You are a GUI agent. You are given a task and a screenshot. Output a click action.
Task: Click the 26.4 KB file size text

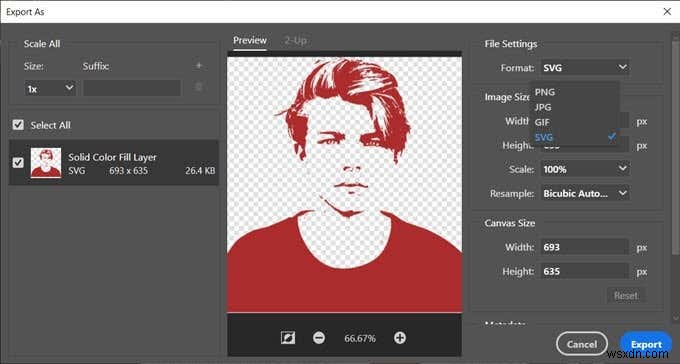(x=200, y=171)
